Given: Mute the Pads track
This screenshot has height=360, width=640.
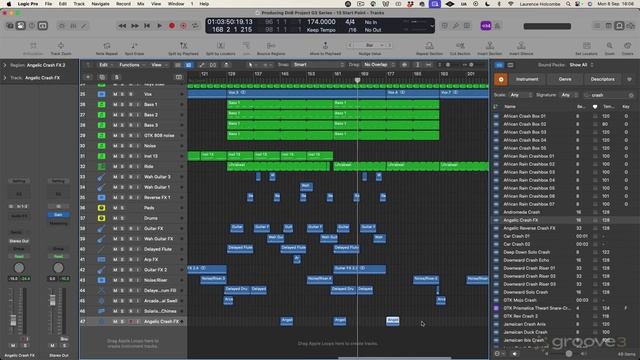Looking at the screenshot, I should 115,208.
